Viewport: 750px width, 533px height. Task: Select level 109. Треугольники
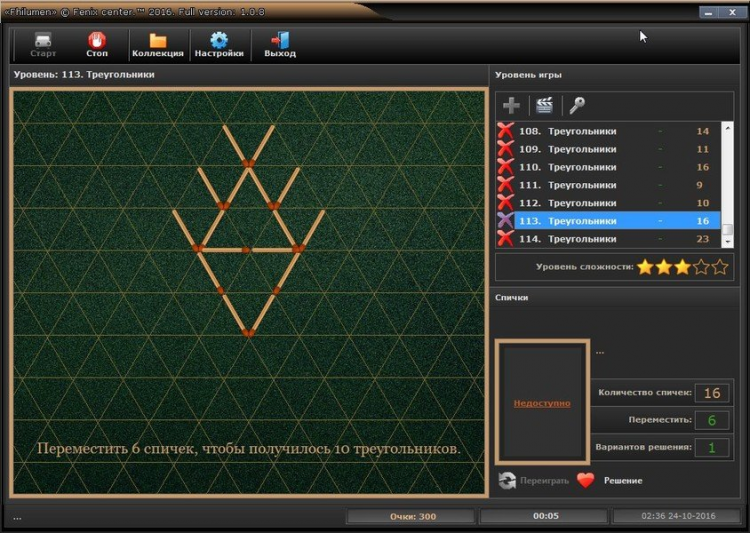[x=607, y=149]
